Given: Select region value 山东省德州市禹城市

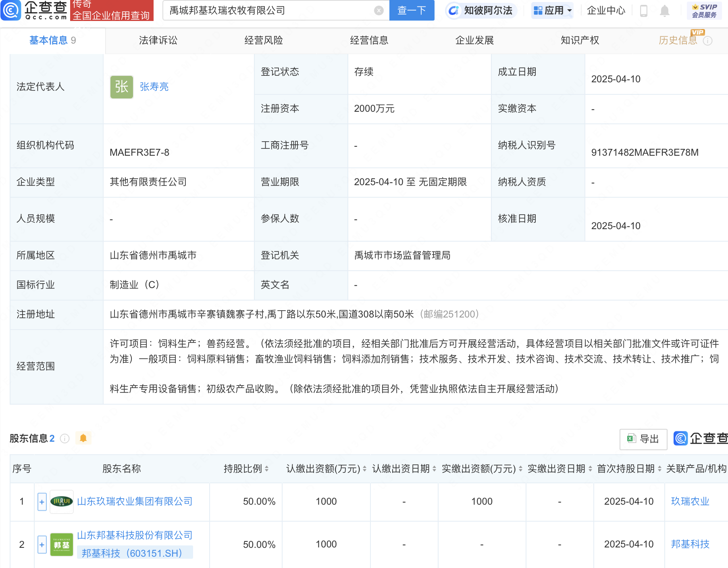Looking at the screenshot, I should 153,255.
